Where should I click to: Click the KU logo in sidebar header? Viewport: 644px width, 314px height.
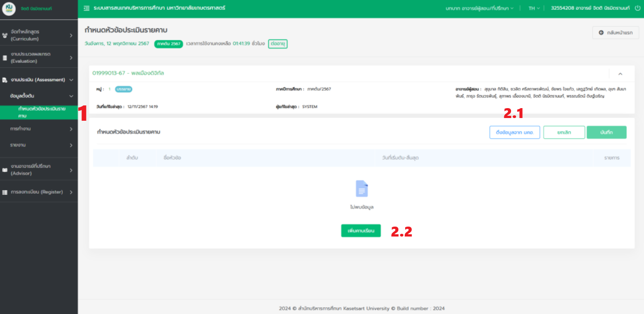point(9,9)
